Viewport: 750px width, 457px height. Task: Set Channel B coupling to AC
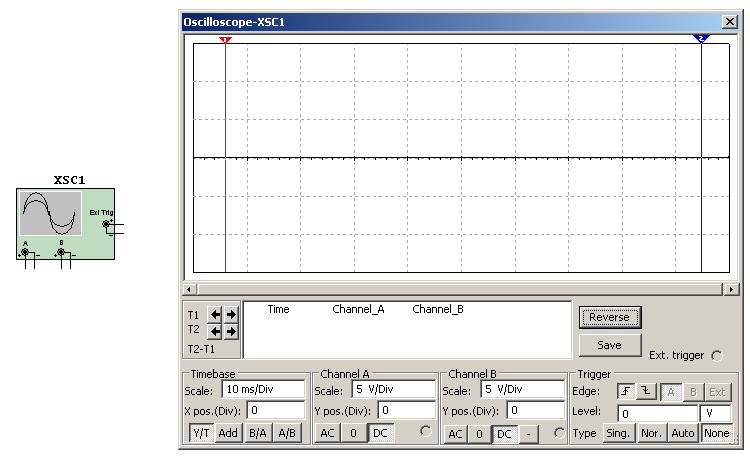[x=455, y=434]
